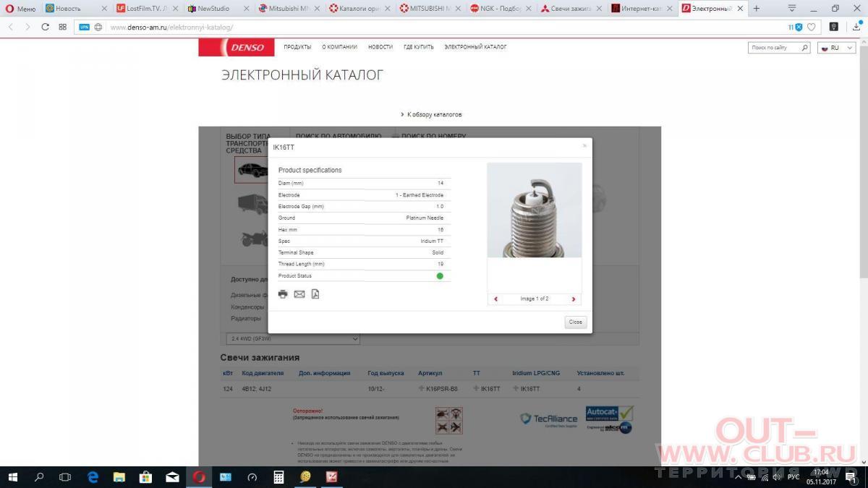Switch to the Интернет-каталог browser tab
The height and width of the screenshot is (488, 868).
(643, 9)
